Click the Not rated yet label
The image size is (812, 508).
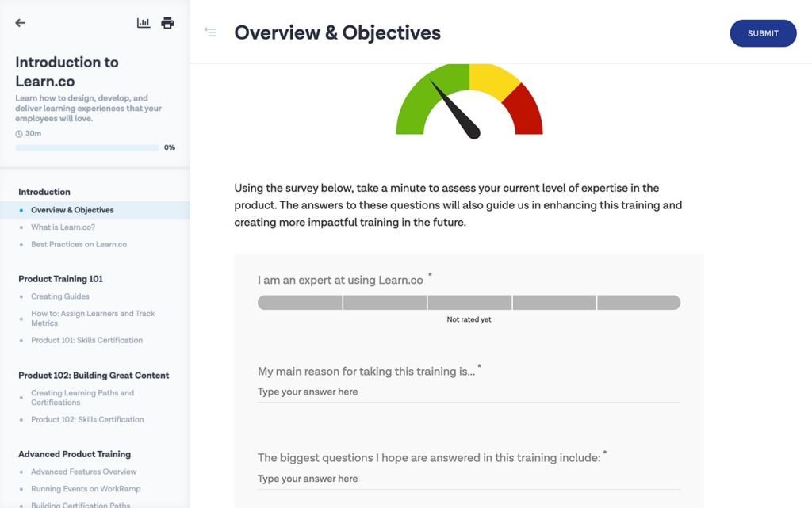[x=469, y=319]
